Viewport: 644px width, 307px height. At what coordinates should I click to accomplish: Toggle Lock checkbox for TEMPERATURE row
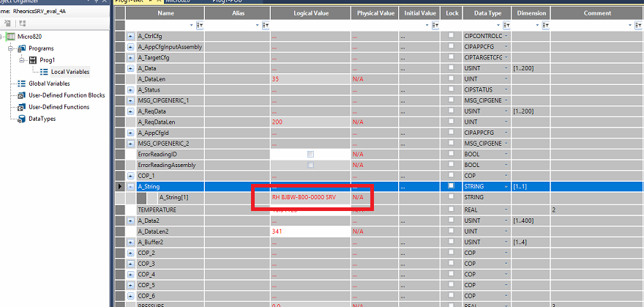pyautogui.click(x=451, y=210)
